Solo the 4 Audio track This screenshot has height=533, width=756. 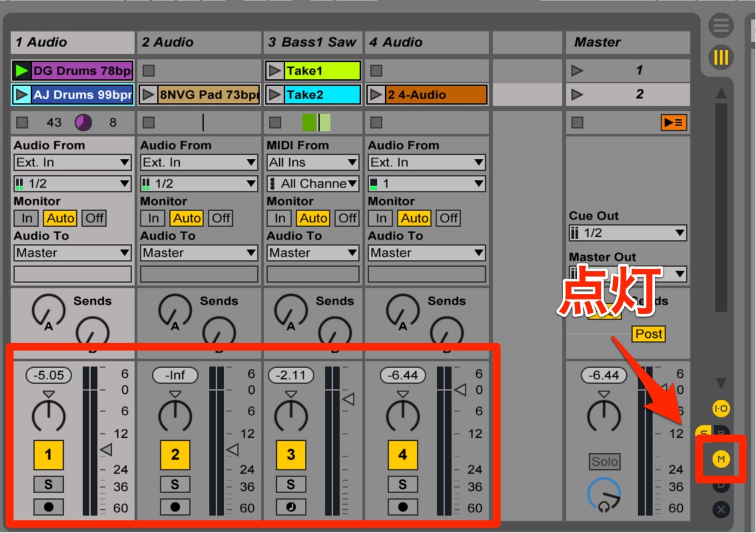pyautogui.click(x=402, y=484)
